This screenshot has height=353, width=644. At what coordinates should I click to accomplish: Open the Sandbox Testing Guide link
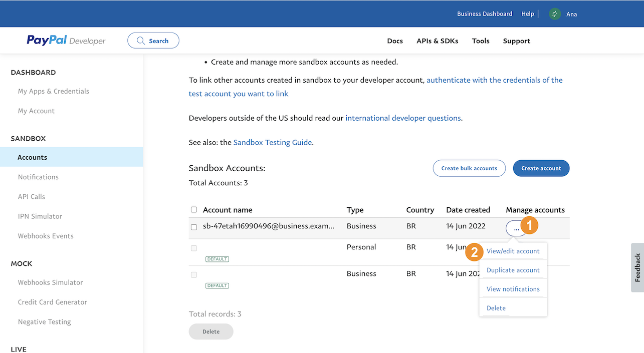point(273,142)
